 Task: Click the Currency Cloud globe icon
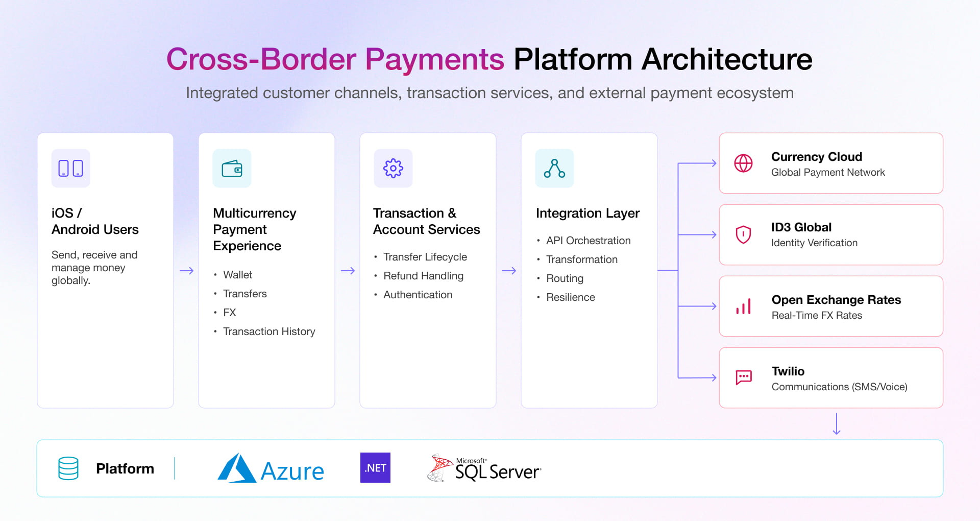(743, 163)
